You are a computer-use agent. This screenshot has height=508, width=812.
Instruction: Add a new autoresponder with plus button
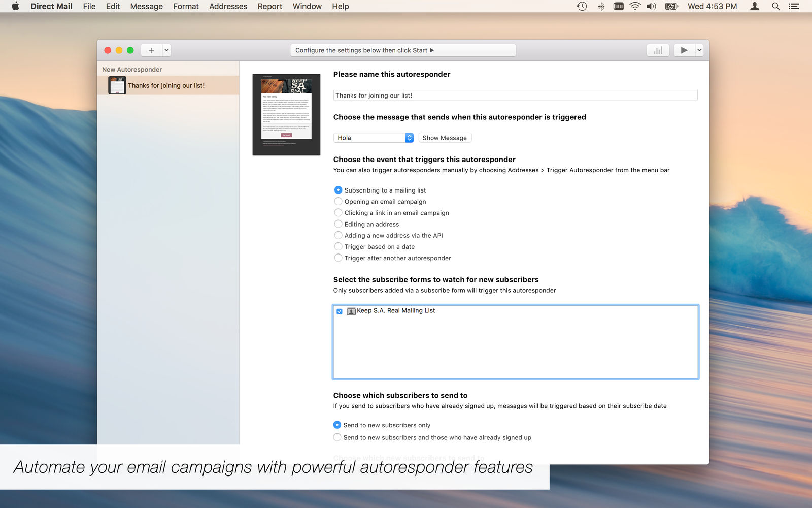click(151, 50)
